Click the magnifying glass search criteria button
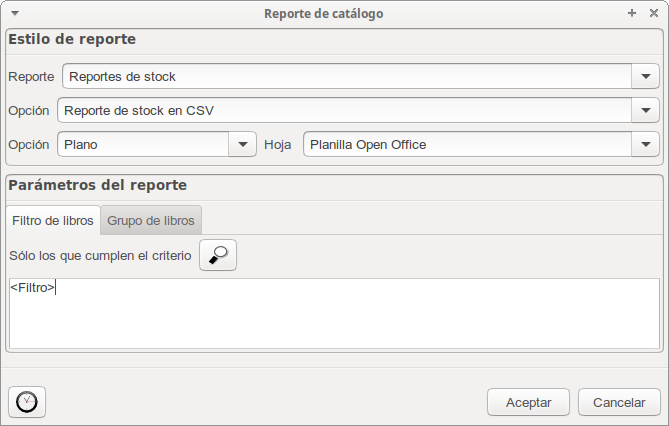The height and width of the screenshot is (426, 669). tap(218, 255)
